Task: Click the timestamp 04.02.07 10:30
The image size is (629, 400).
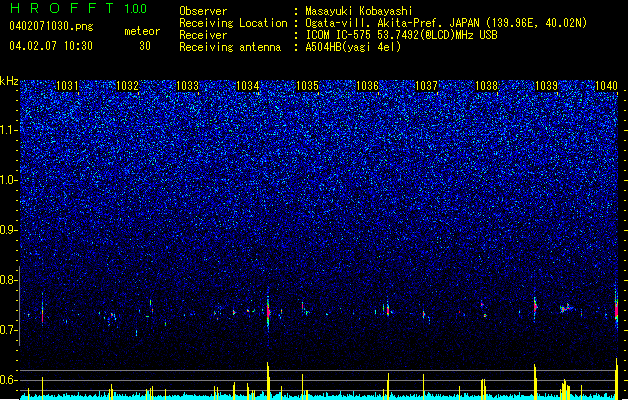Action: pyautogui.click(x=51, y=46)
